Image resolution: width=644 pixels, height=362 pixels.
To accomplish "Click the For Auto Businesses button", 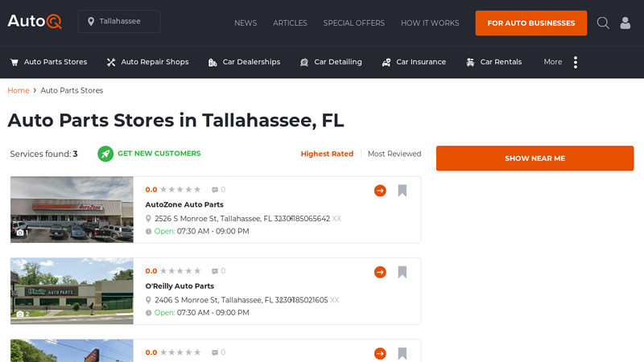I will [x=531, y=23].
